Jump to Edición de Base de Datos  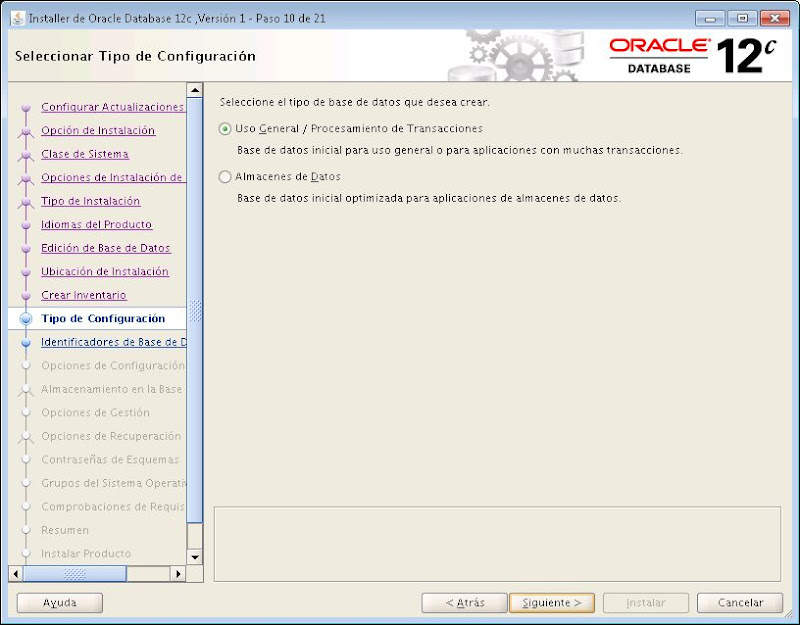point(106,248)
